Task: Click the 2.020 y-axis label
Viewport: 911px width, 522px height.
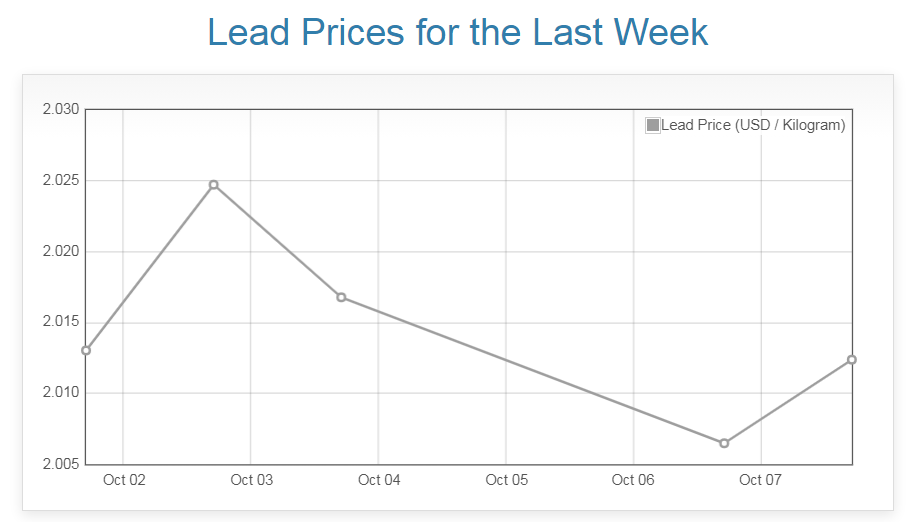Action: [x=60, y=251]
